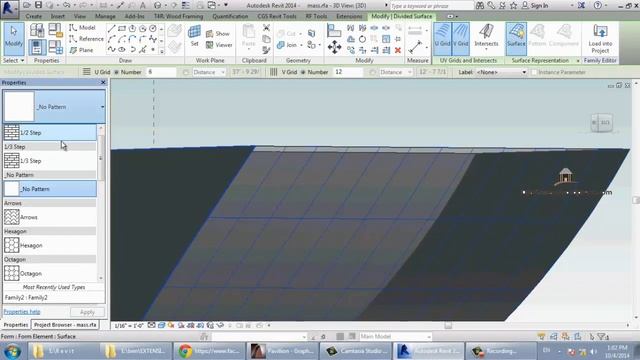Click the Exchange Apps X icon
640x360 pixels.
[581, 5]
